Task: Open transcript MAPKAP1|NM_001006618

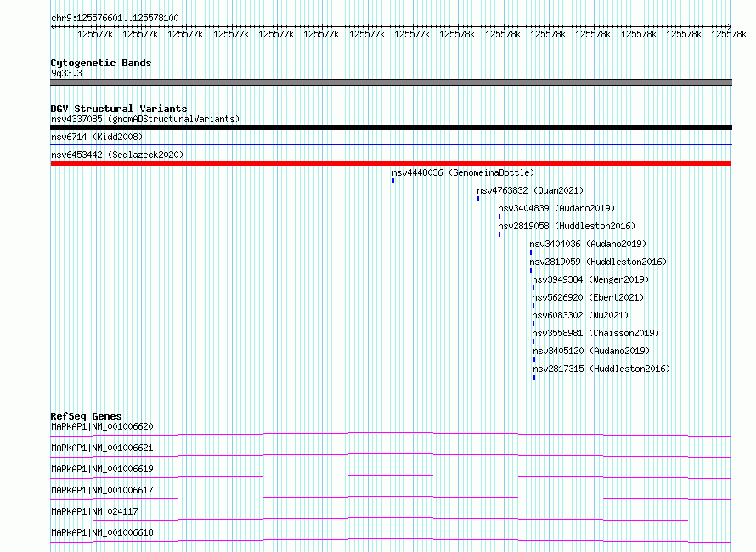Action: tap(102, 532)
